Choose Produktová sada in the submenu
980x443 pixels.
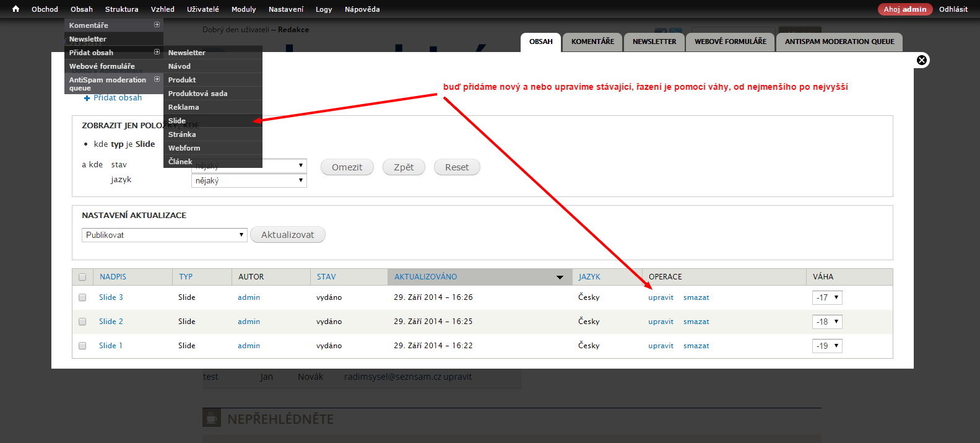point(213,94)
